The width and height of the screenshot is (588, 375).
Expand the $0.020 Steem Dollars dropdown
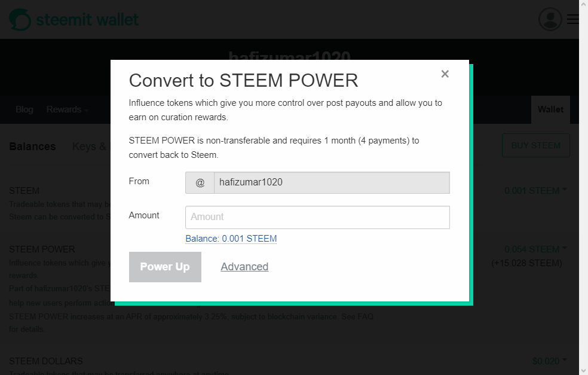pyautogui.click(x=549, y=361)
